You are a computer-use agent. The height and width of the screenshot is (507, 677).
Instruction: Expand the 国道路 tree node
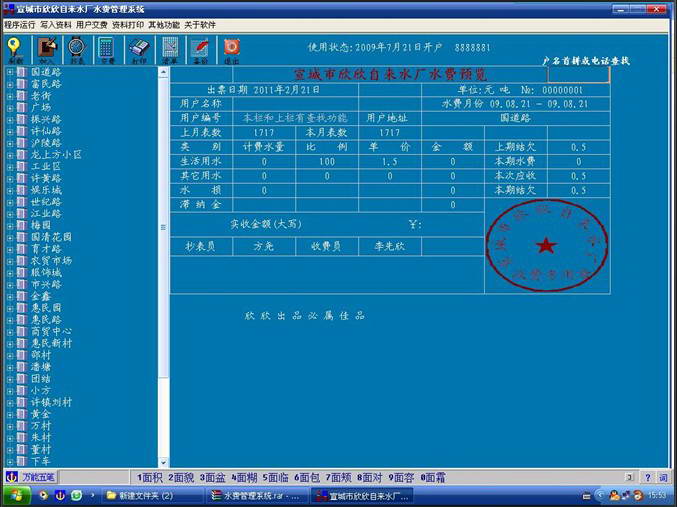[x=9, y=72]
